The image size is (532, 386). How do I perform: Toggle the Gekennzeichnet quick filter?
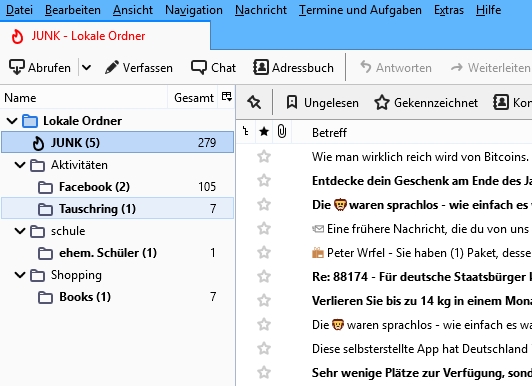point(426,102)
